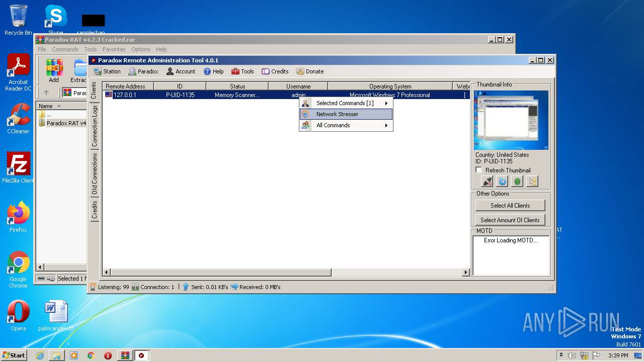Open the Recycle Bin desktop icon
644x362 pixels.
pos(18,20)
